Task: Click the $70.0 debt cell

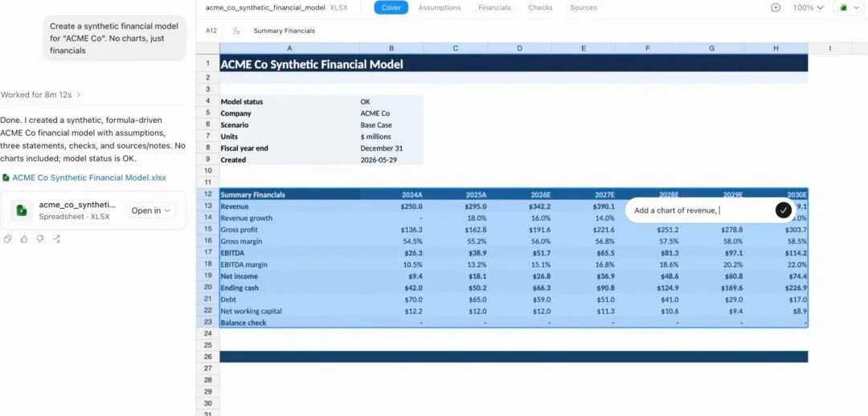Action: coord(391,300)
